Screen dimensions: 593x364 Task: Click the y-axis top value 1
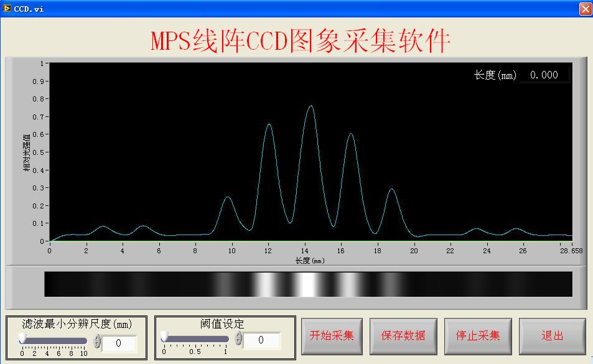tap(42, 63)
